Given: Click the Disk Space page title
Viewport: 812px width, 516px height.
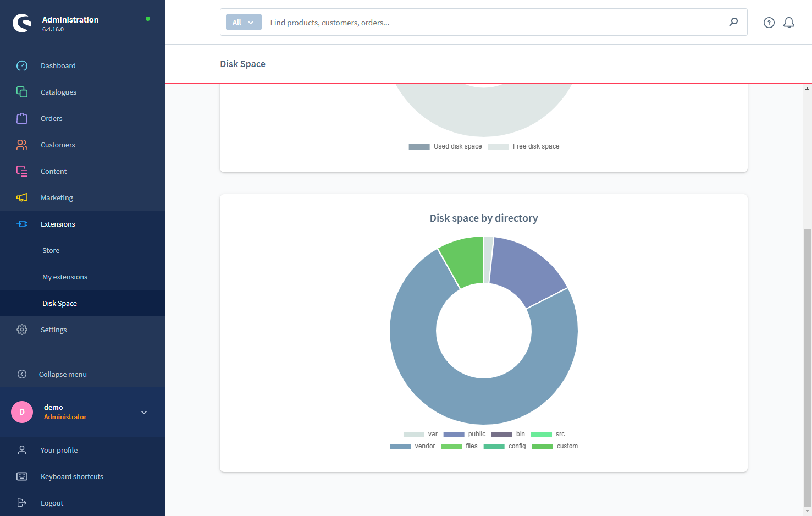Looking at the screenshot, I should (242, 64).
